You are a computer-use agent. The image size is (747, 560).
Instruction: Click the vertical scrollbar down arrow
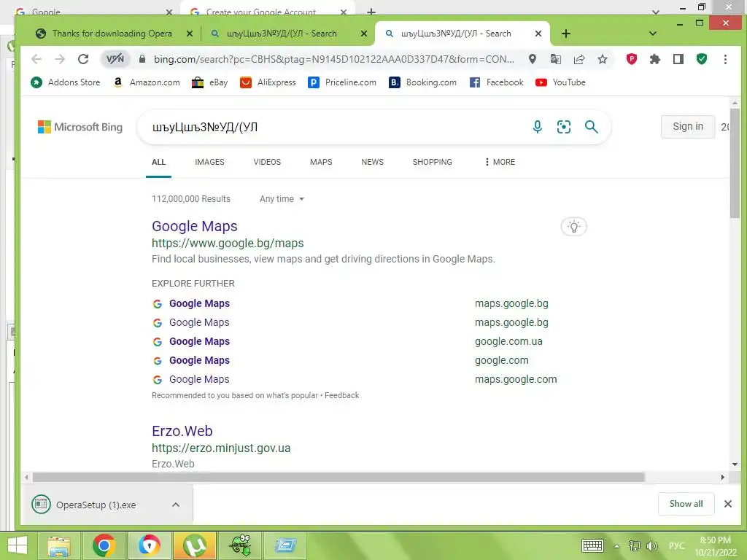point(735,464)
